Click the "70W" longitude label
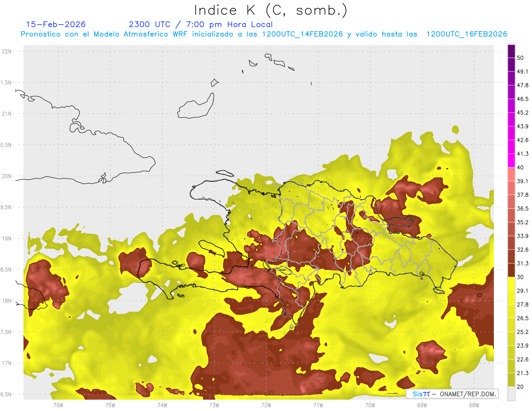The height and width of the screenshot is (411, 532). coord(370,405)
